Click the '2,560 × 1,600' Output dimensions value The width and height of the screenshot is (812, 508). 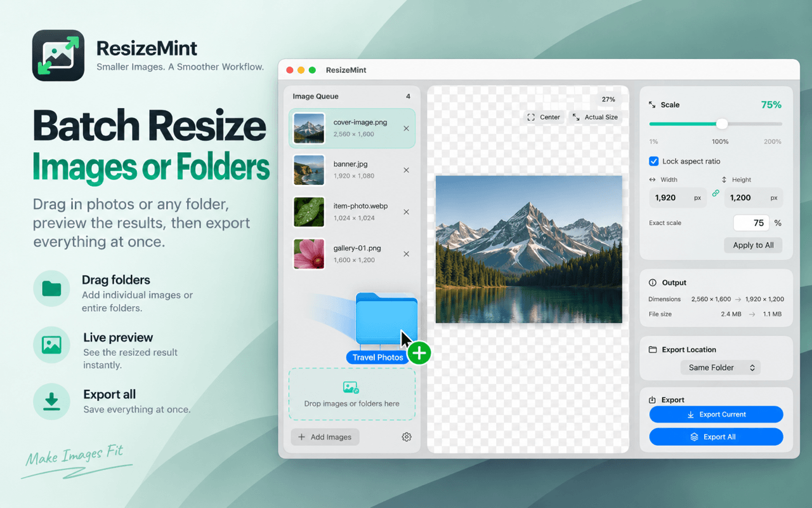[711, 299]
